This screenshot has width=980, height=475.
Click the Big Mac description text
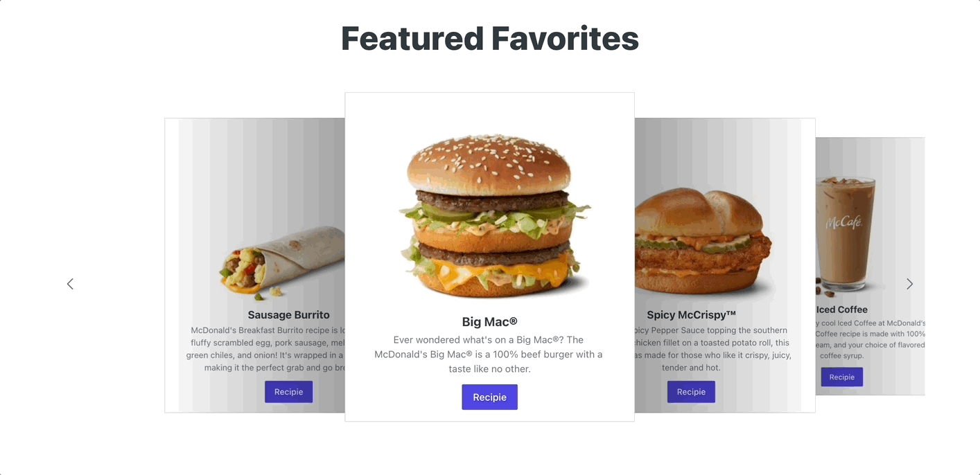(489, 355)
